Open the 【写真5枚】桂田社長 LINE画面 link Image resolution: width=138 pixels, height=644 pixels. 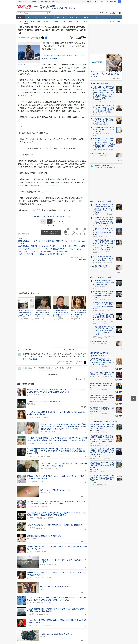click(64, 57)
